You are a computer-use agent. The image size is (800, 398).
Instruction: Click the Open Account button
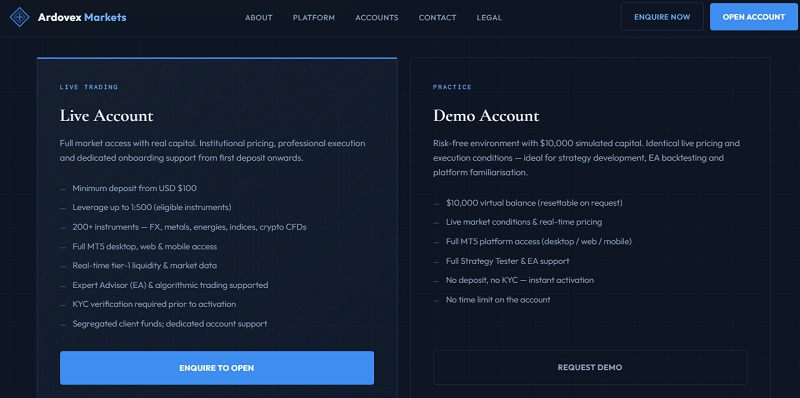coord(754,17)
